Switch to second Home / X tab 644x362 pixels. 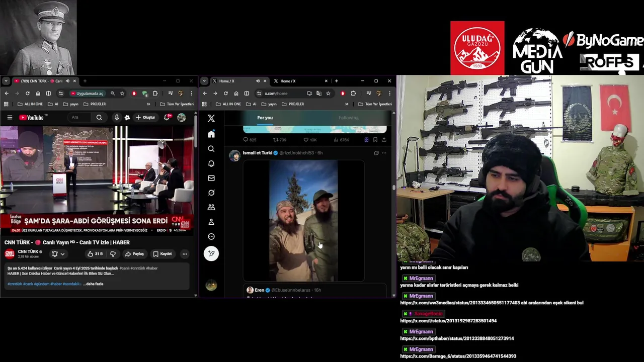(x=301, y=81)
